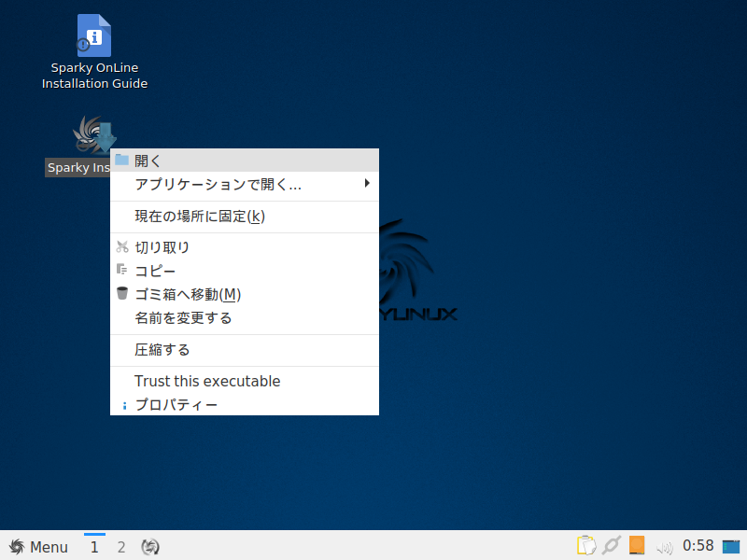Click the Sparky swirl taskbar launcher icon
This screenshot has height=560, width=747.
150,547
